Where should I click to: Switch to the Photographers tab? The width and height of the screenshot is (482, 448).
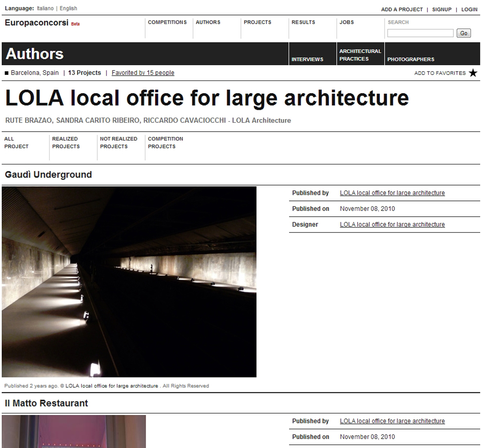click(411, 59)
